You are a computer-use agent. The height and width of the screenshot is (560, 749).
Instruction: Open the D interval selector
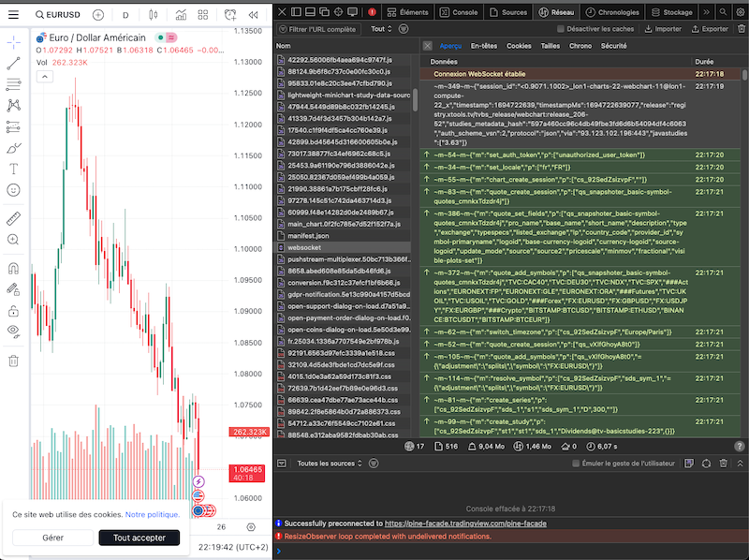point(125,15)
